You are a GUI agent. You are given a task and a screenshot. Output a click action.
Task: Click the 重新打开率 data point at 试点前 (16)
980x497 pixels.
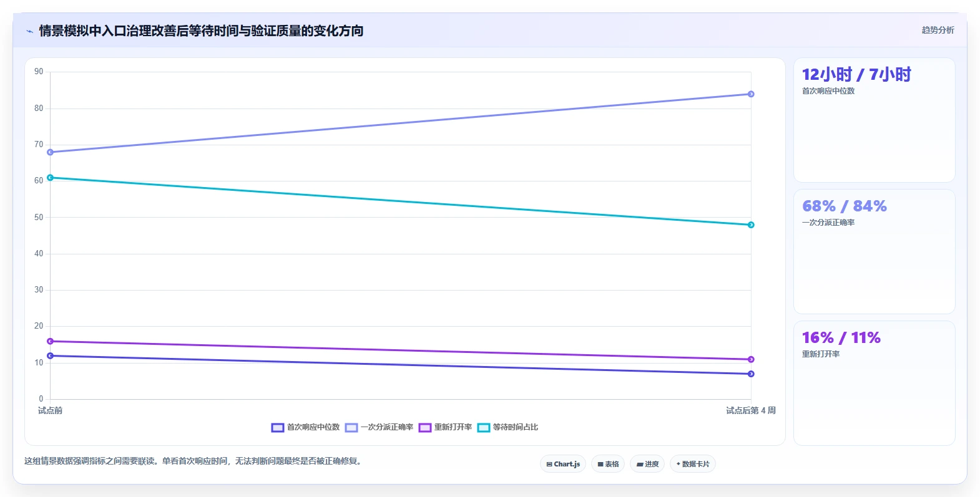(51, 341)
